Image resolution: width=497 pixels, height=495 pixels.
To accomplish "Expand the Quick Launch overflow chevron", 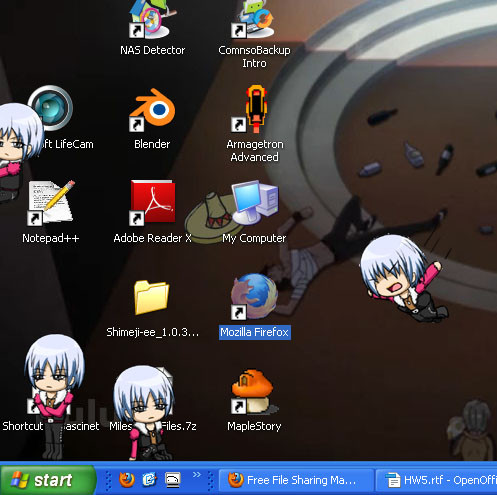I will [x=197, y=474].
